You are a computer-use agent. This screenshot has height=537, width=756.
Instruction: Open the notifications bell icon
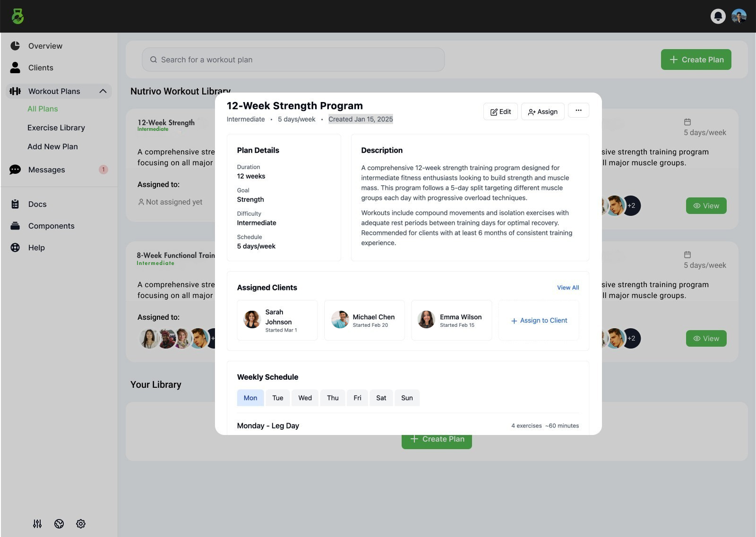pos(718,16)
